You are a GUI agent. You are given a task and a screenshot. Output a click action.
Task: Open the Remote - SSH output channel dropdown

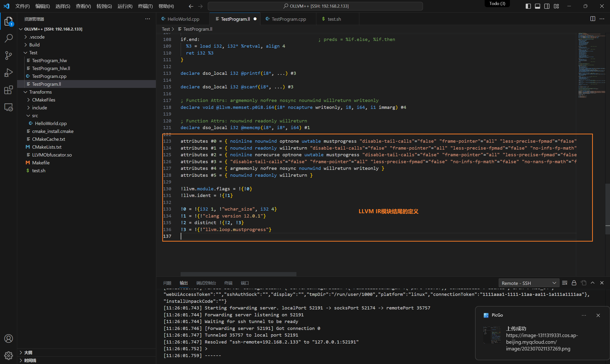tap(529, 283)
